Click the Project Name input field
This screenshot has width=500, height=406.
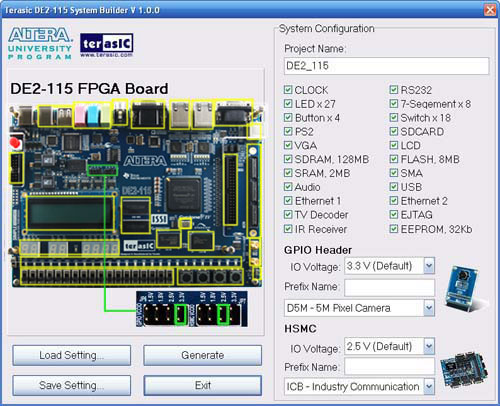point(387,66)
